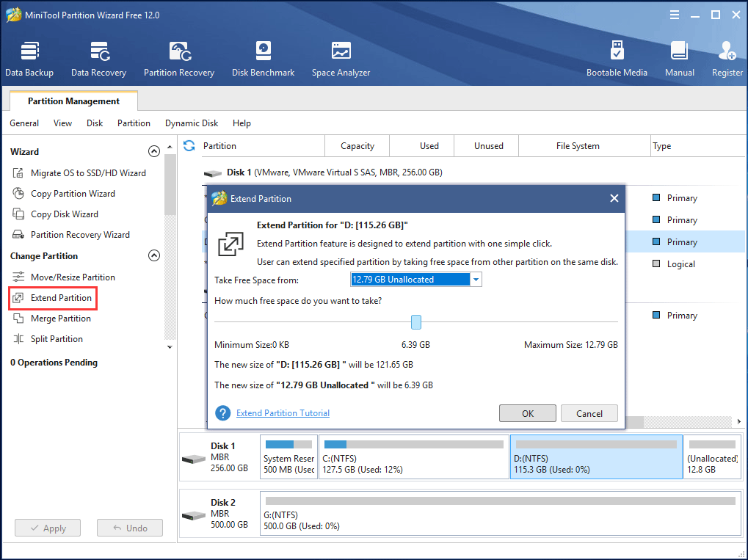
Task: Choose Split Partition
Action: click(48, 339)
